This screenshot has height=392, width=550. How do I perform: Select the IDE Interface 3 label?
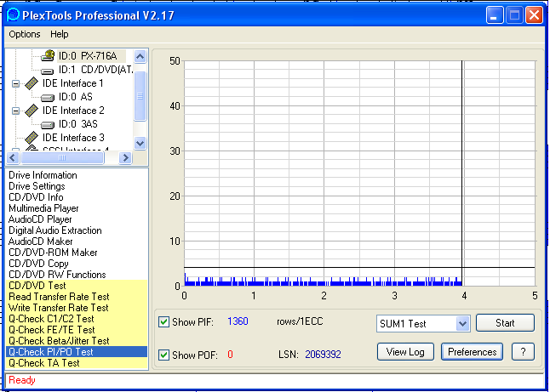(x=73, y=138)
